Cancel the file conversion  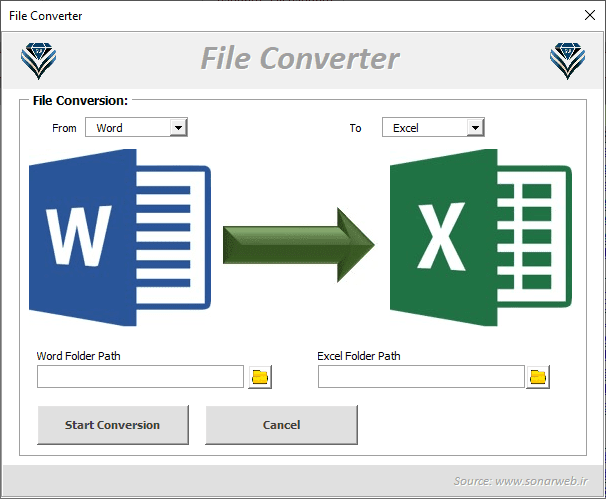click(x=281, y=425)
